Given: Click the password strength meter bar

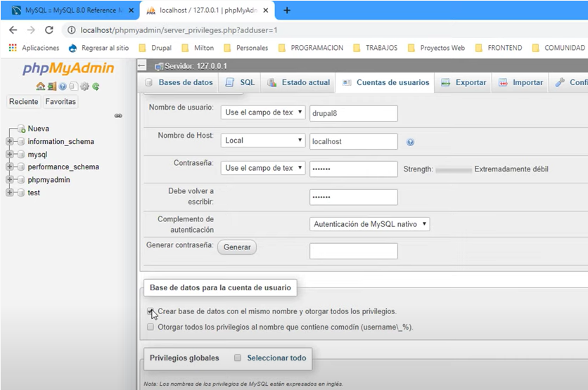Looking at the screenshot, I should click(x=454, y=170).
